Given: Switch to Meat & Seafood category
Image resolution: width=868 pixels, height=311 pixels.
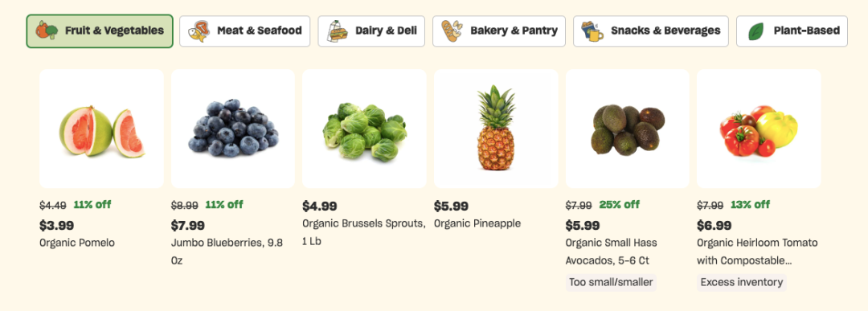Looking at the screenshot, I should (x=244, y=31).
